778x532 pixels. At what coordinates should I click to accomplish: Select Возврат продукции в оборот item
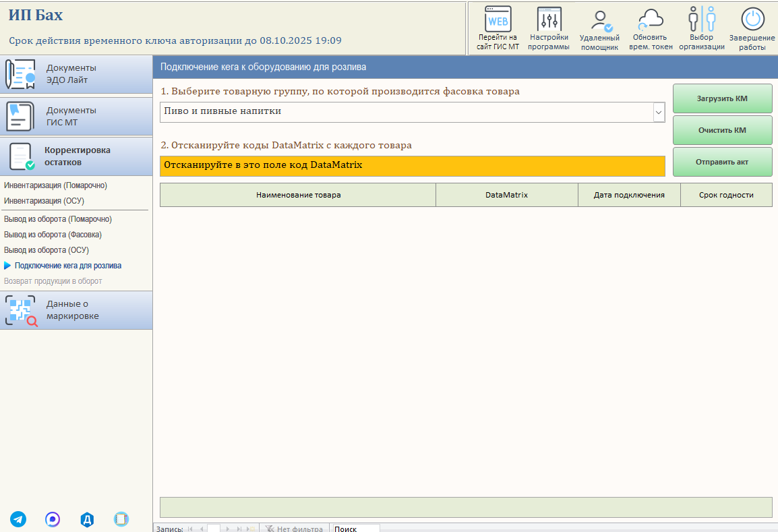[x=53, y=281]
